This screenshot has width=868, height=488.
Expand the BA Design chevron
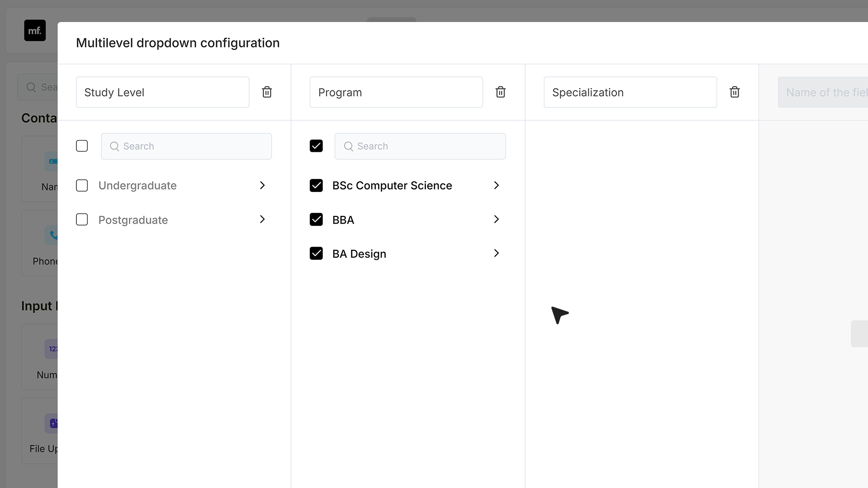click(x=496, y=253)
